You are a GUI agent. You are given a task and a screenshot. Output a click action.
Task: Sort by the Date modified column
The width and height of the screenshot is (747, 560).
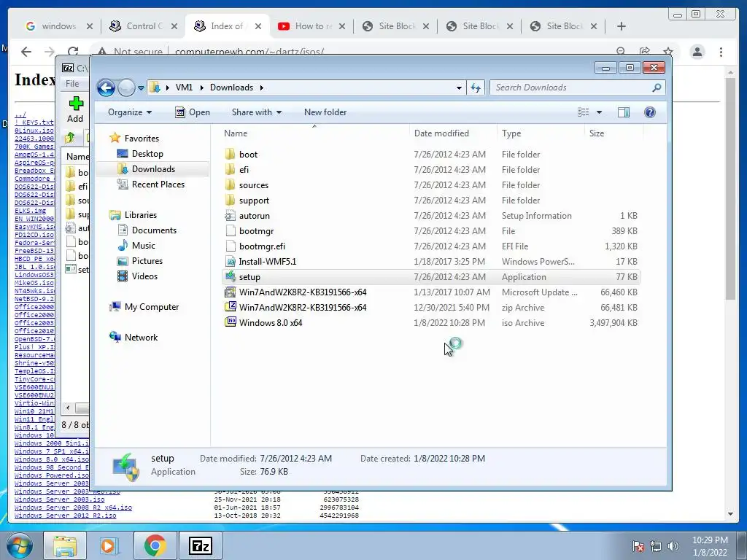click(453, 133)
